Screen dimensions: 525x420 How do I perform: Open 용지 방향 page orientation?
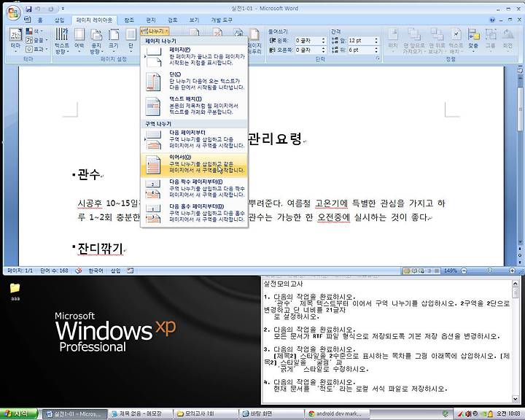pos(96,41)
